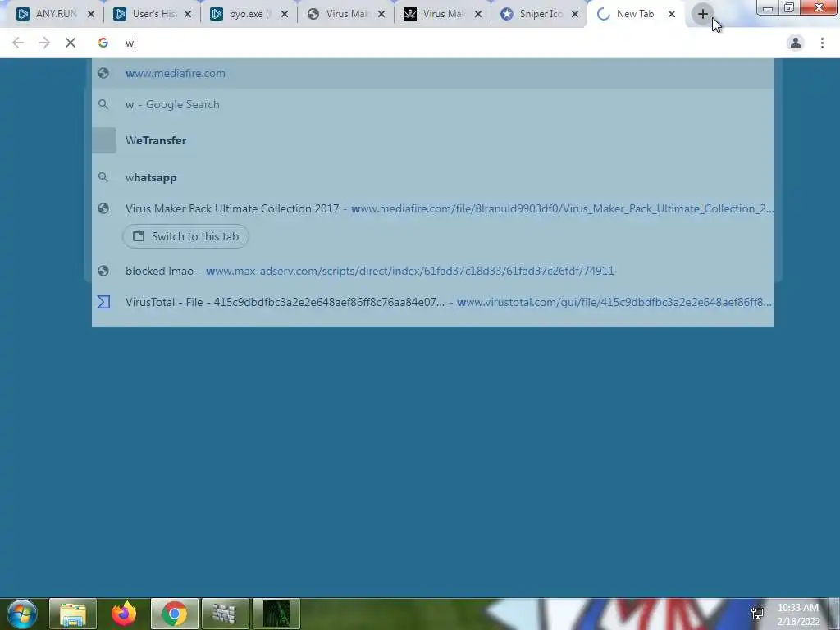Select the 'blocked lmao' max-adserv suggestion
The image size is (840, 630).
coord(433,271)
